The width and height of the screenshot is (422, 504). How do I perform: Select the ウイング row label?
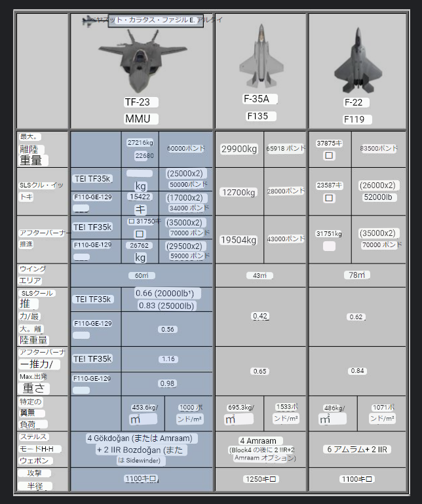[x=32, y=269]
